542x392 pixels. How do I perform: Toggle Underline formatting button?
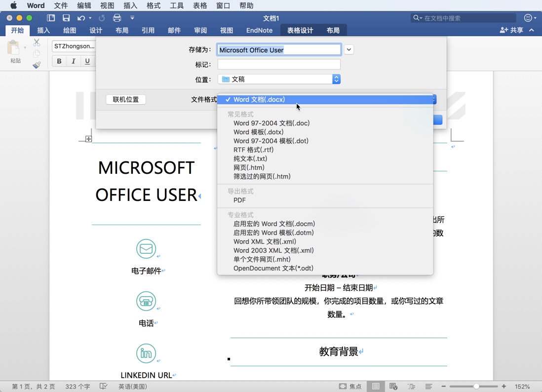tap(87, 61)
